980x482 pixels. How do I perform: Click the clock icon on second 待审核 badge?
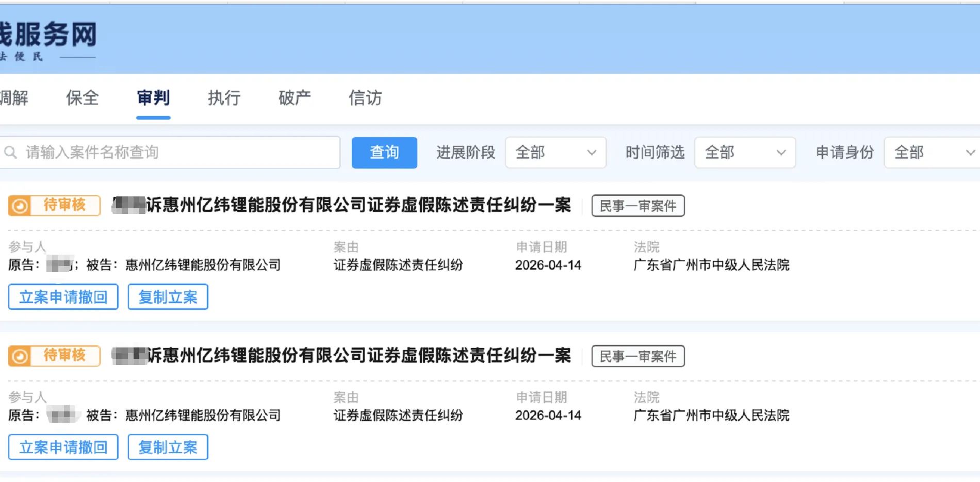tap(20, 356)
